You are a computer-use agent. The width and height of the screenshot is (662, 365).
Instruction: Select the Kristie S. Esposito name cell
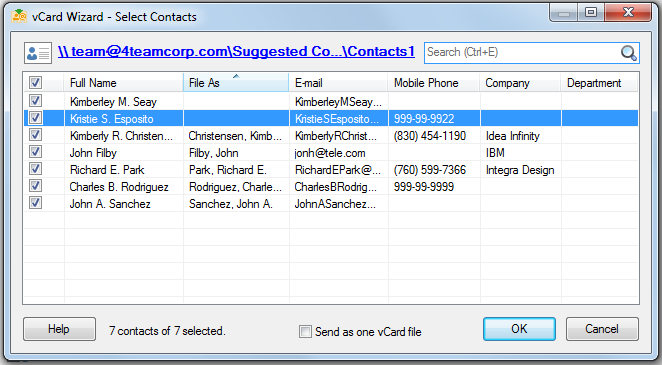coord(124,119)
